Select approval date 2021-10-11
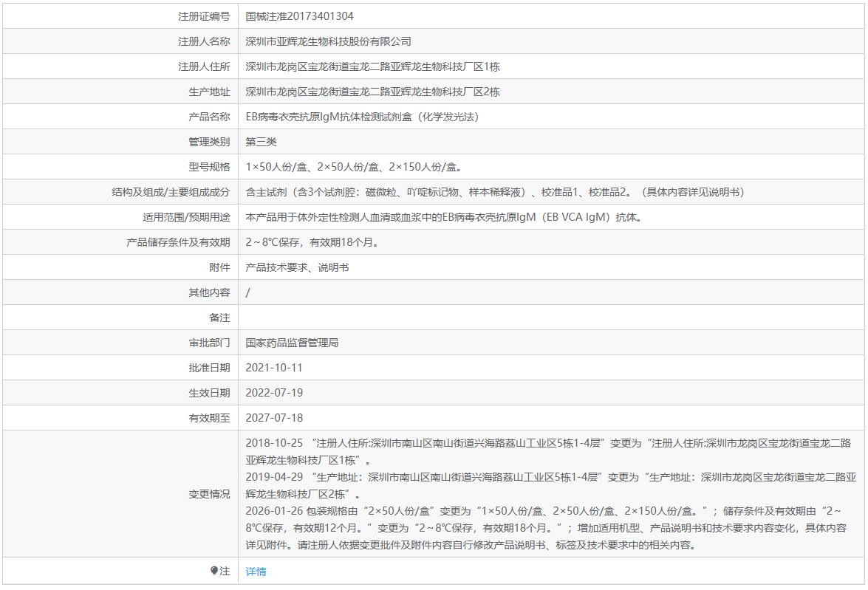This screenshot has height=590, width=868. [x=274, y=368]
